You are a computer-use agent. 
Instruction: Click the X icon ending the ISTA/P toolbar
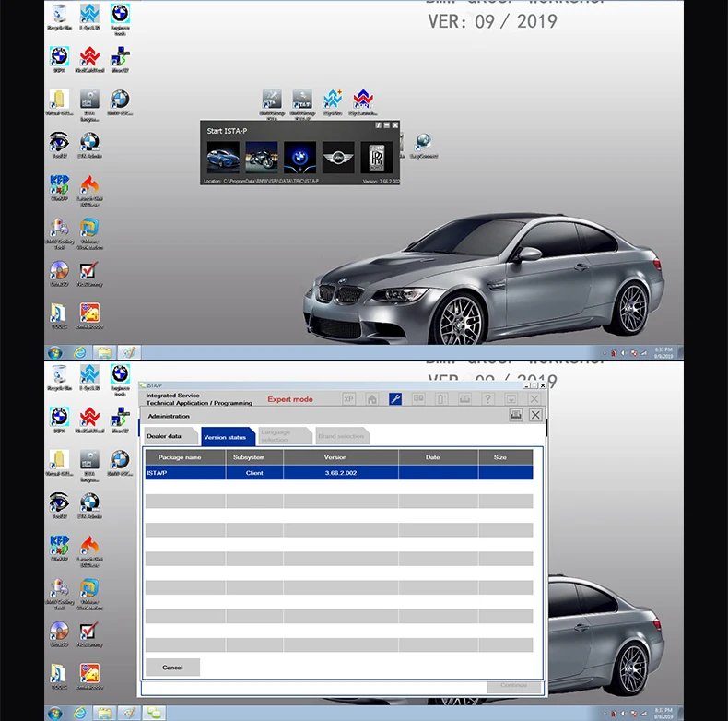click(534, 398)
